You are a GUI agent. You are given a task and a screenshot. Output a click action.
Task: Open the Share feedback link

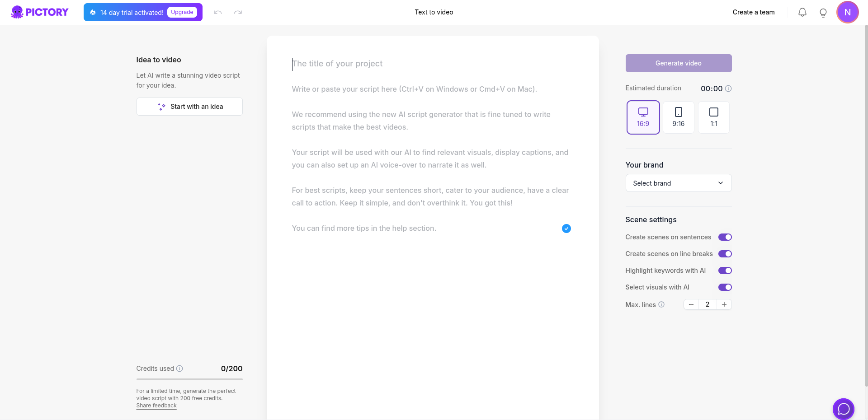pyautogui.click(x=156, y=406)
